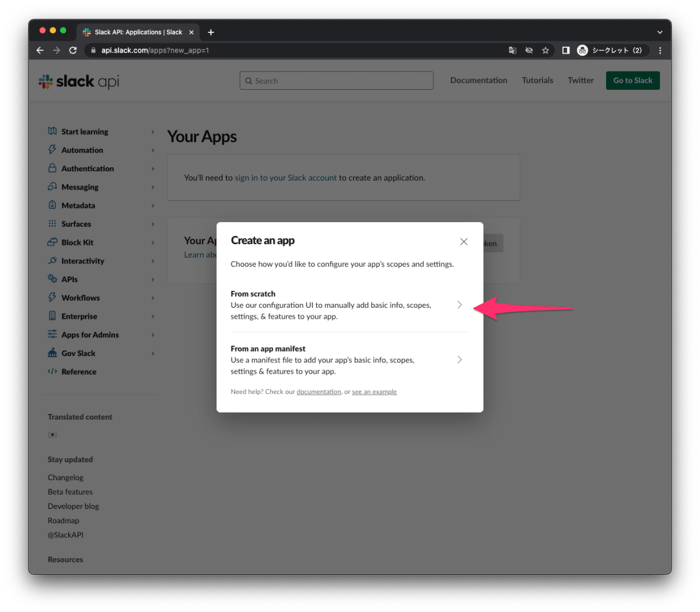Viewport: 700px width, 612px height.
Task: Click the Slack API logo
Action: point(79,81)
